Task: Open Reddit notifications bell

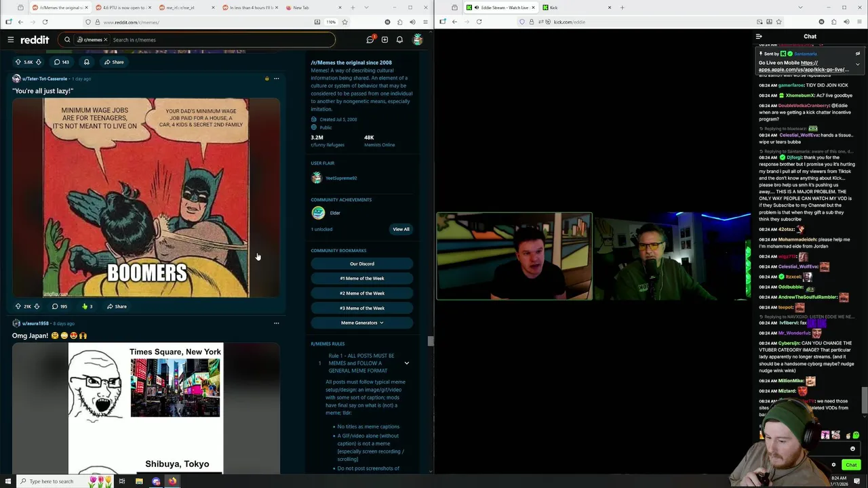Action: click(x=399, y=40)
